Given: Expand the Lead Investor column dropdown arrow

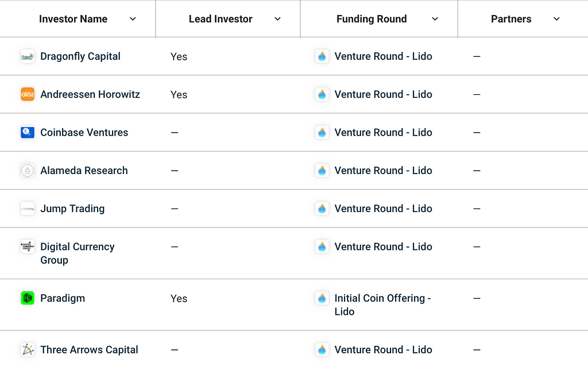Looking at the screenshot, I should (277, 19).
